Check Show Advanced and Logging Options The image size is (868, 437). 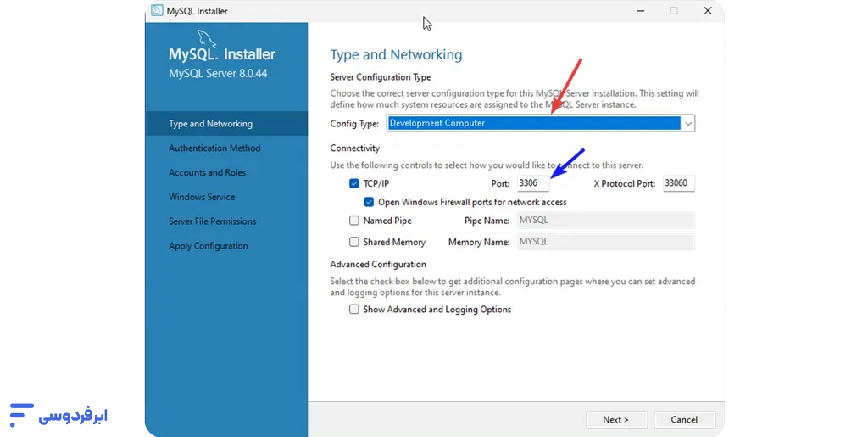click(x=354, y=310)
